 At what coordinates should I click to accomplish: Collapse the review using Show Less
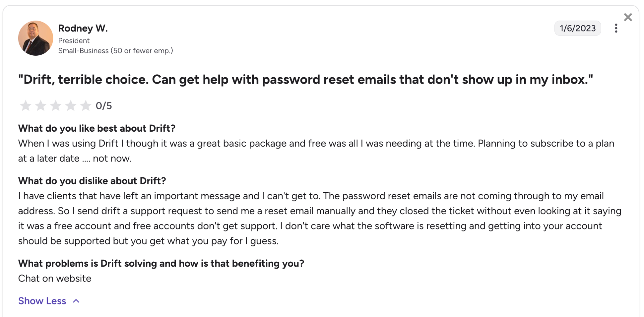click(x=42, y=301)
